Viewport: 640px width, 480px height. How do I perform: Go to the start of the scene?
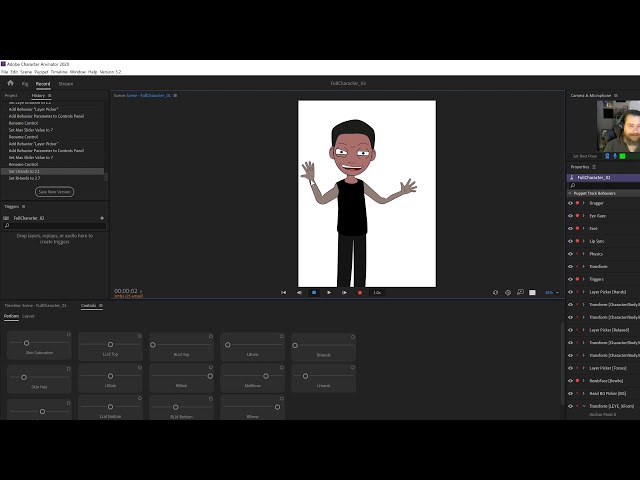pos(284,293)
